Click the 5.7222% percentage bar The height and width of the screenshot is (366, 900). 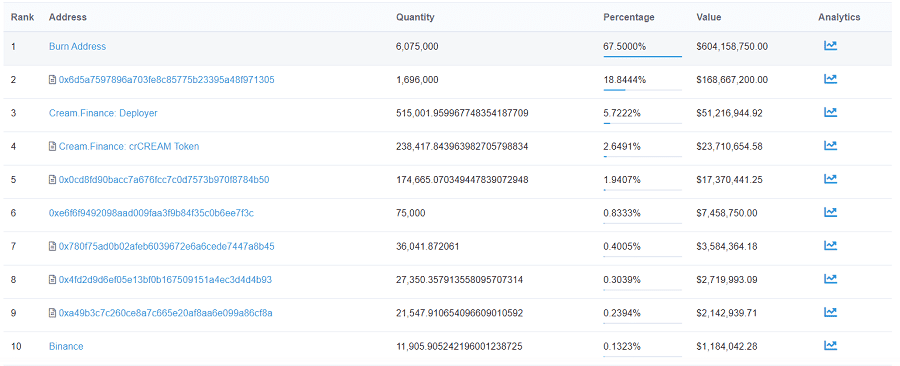642,123
